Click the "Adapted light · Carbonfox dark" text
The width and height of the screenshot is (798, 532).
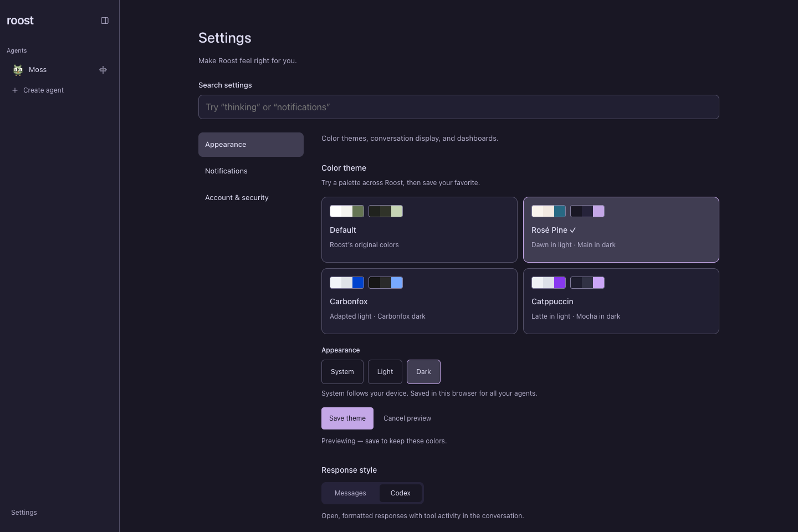pyautogui.click(x=377, y=316)
